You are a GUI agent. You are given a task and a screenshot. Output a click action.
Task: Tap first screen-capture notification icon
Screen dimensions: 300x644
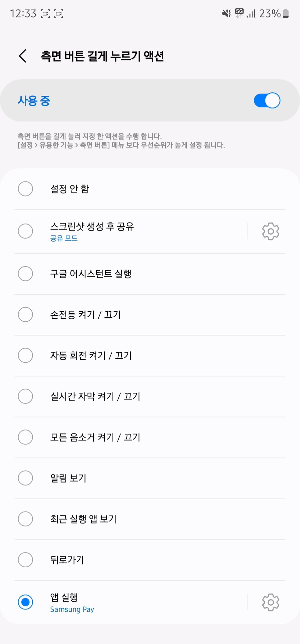pos(45,14)
